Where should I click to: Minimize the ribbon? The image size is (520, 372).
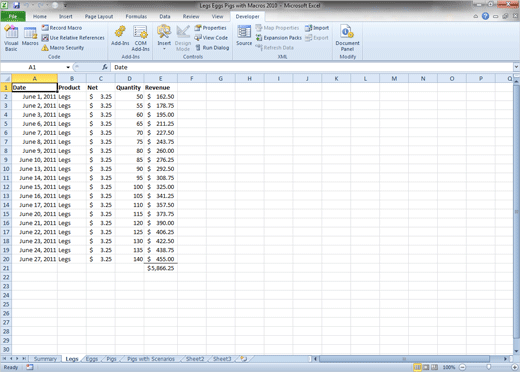point(476,16)
